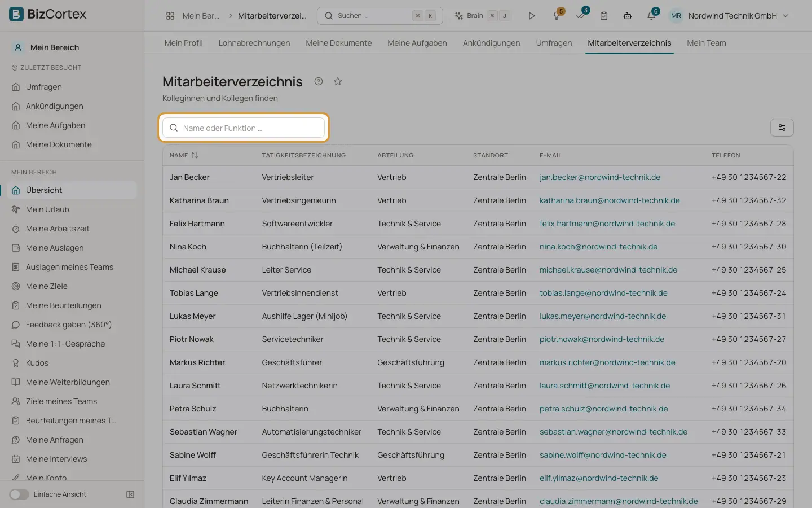Click the Softwareentwickler job title cell
Screen dimensions: 812x508
297,224
